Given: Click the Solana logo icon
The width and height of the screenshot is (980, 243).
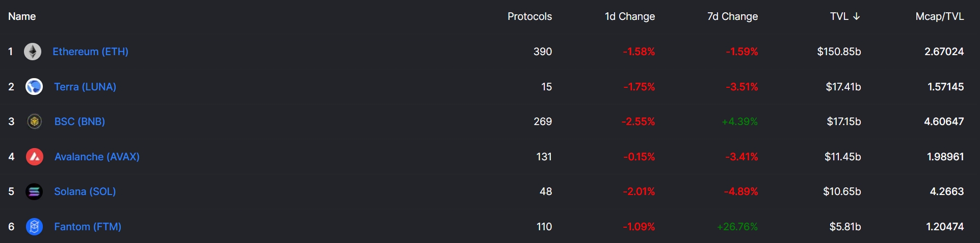Looking at the screenshot, I should (34, 191).
